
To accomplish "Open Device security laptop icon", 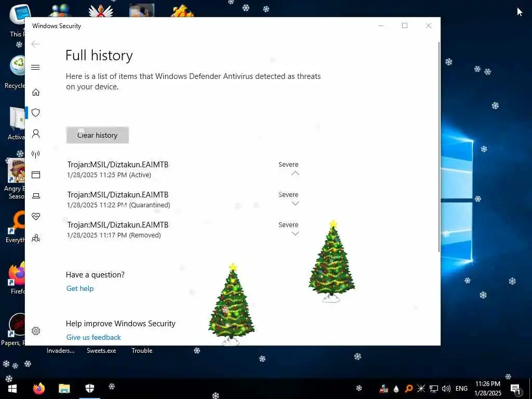I will pyautogui.click(x=36, y=196).
